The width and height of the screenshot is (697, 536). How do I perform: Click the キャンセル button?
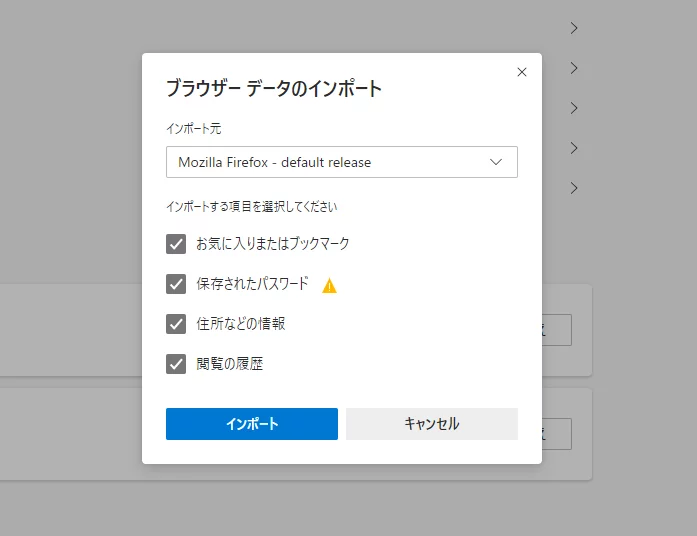coord(431,424)
